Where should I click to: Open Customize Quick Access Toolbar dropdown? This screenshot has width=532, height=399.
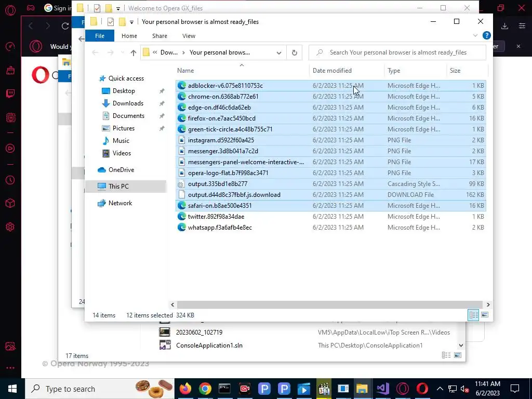click(x=131, y=22)
